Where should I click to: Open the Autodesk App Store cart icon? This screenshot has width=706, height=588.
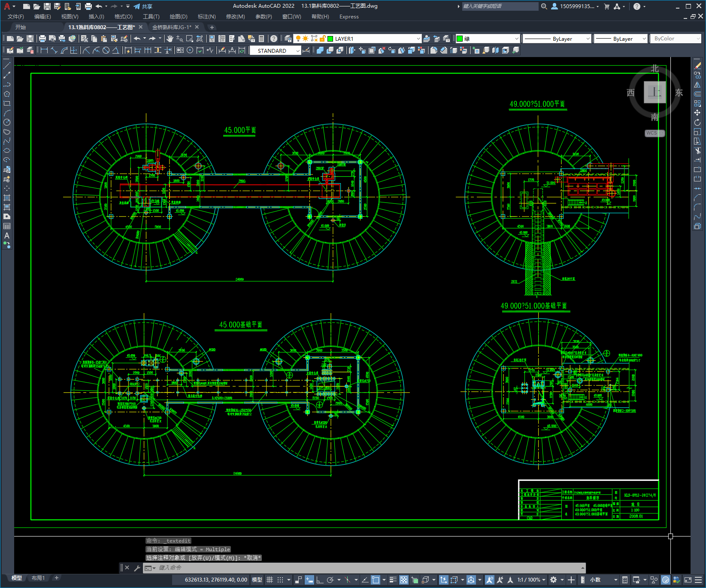pyautogui.click(x=606, y=6)
